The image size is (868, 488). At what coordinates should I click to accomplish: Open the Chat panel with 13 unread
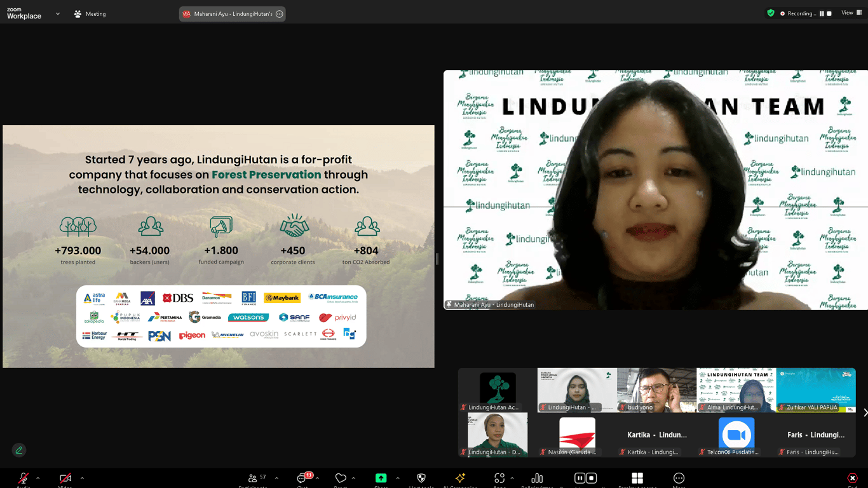(303, 478)
